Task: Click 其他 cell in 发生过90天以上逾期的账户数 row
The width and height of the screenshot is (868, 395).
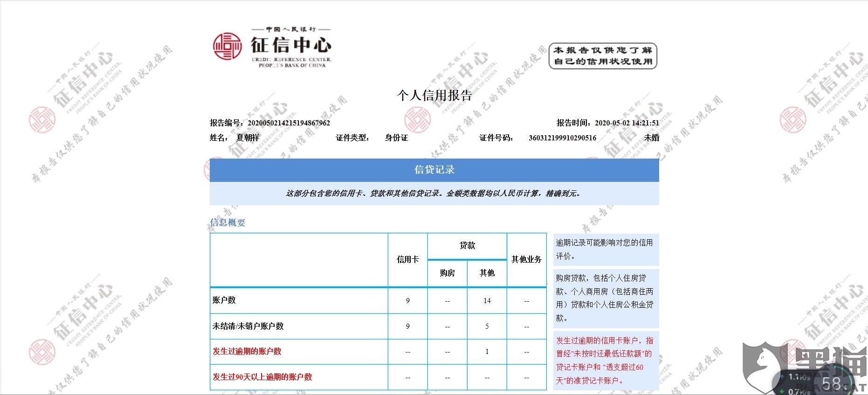Action: 487,377
